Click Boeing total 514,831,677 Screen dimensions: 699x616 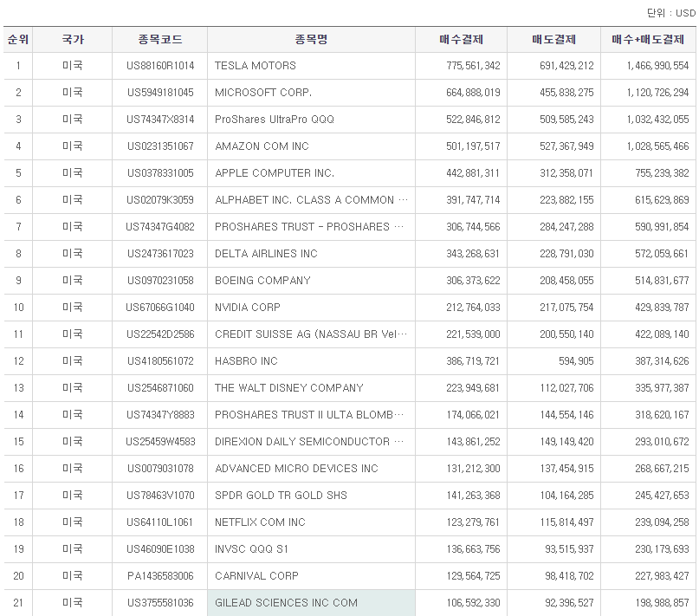[x=662, y=280]
